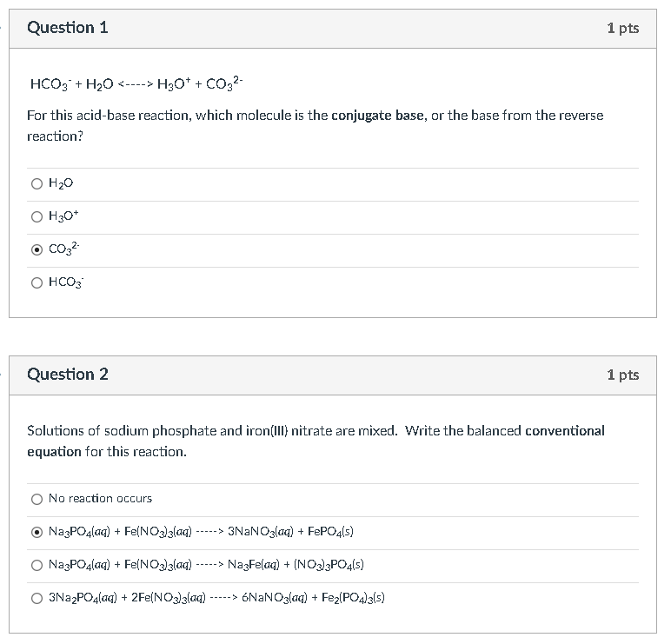Image resolution: width=671 pixels, height=644 pixels.
Task: Pick the HCO3- radio button
Action: click(x=37, y=282)
